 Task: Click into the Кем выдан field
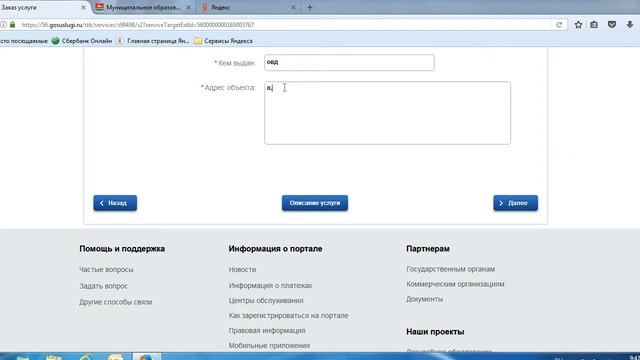pos(349,62)
